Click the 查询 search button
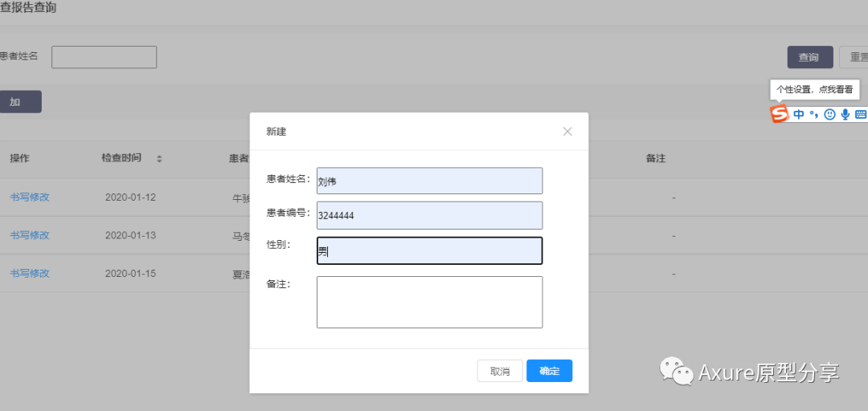This screenshot has width=868, height=411. pyautogui.click(x=809, y=58)
